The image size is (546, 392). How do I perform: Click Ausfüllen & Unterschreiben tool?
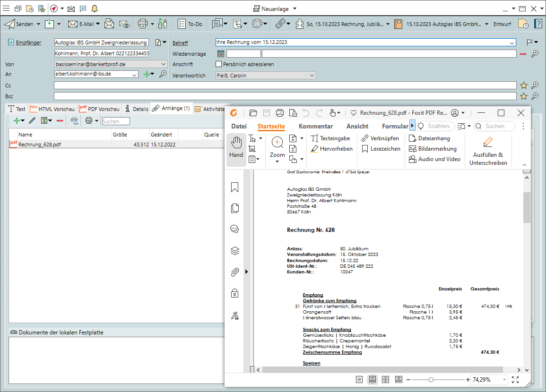coord(488,151)
